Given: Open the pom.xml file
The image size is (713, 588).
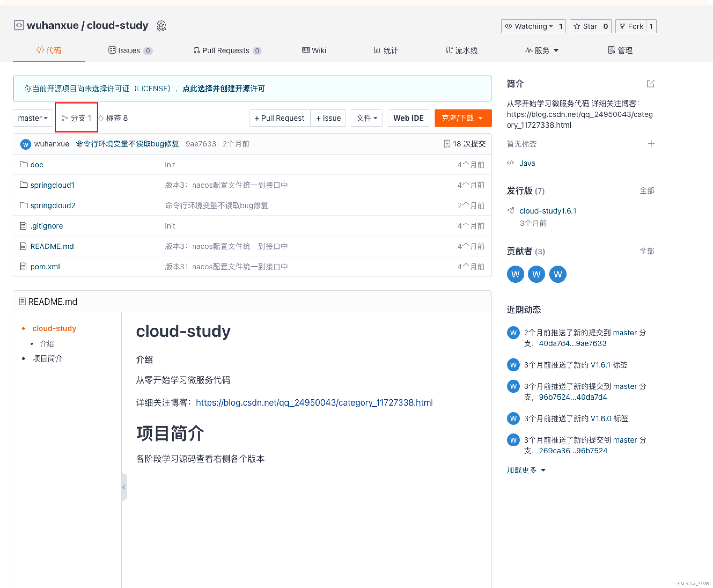Looking at the screenshot, I should (45, 267).
